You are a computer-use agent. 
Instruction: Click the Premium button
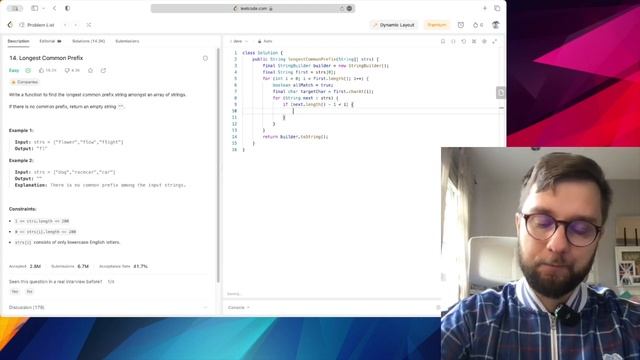click(437, 25)
